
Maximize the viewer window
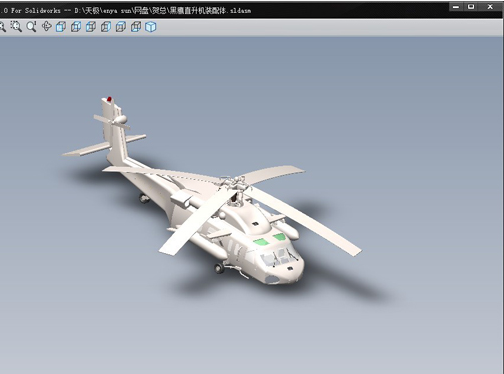(x=471, y=7)
